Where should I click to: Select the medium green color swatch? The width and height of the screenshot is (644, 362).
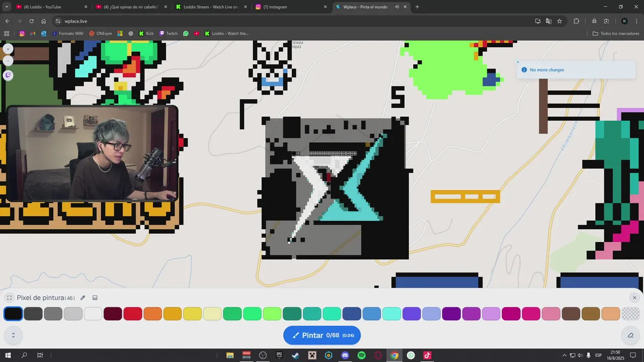pyautogui.click(x=232, y=314)
